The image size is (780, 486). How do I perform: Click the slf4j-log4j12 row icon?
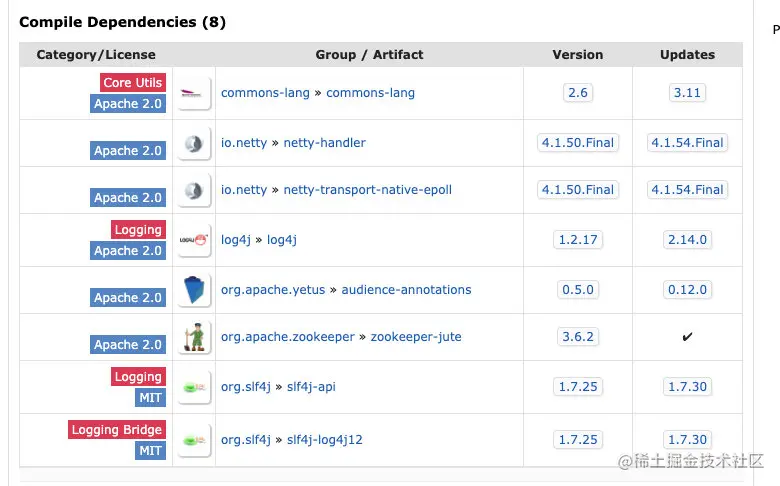tap(194, 440)
